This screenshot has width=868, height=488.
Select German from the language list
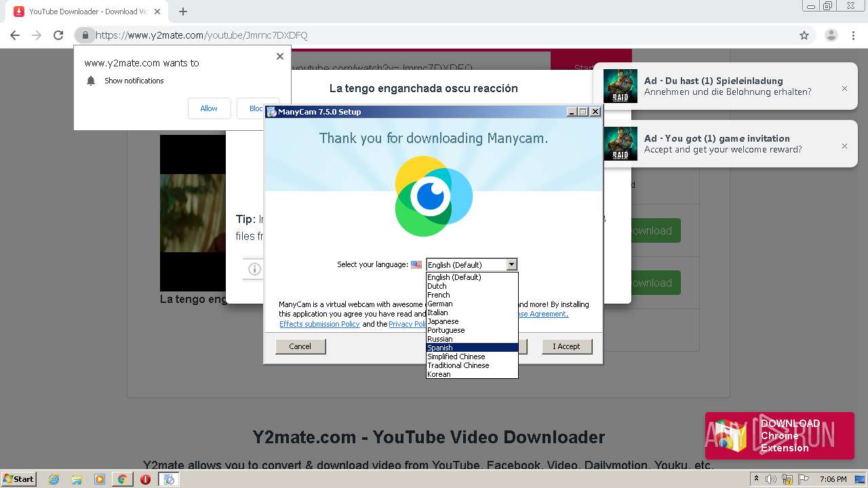coord(472,304)
